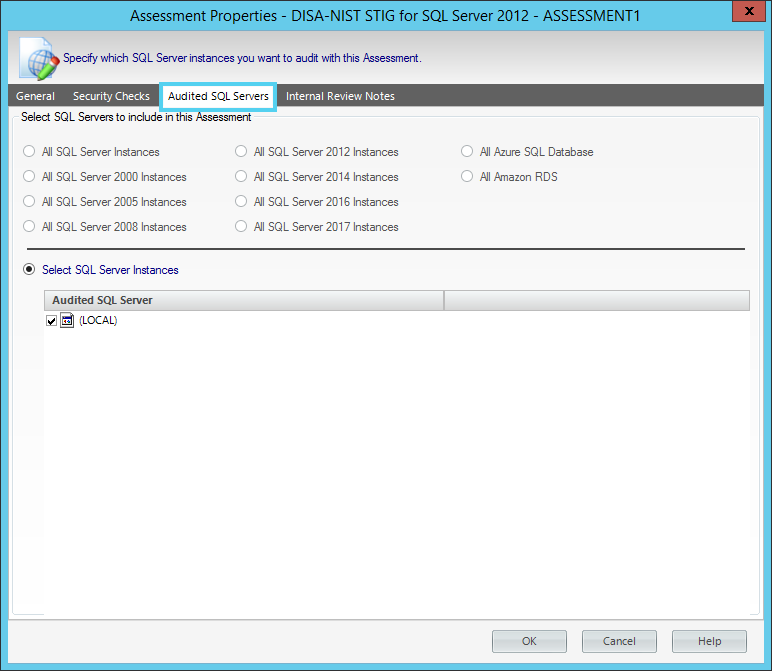This screenshot has height=671, width=772.
Task: Click the Cancel button
Action: coord(619,641)
